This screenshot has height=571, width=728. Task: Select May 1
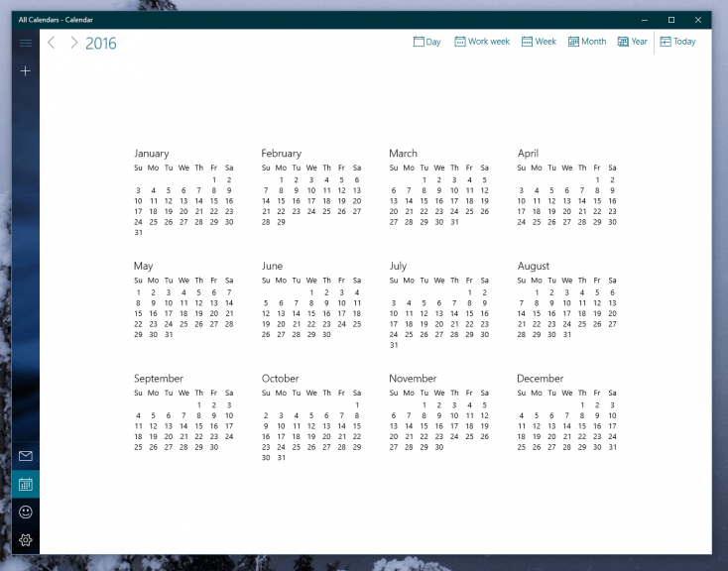point(138,292)
